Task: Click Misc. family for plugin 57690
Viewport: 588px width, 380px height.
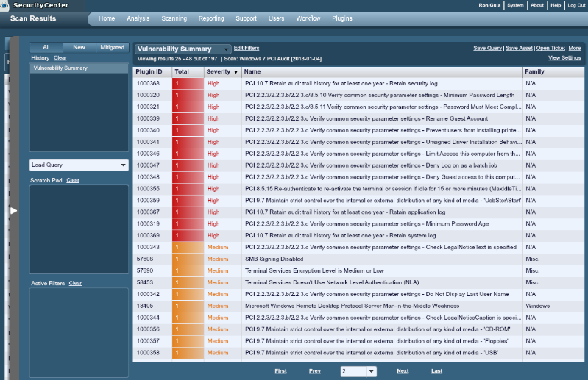Action: click(533, 270)
